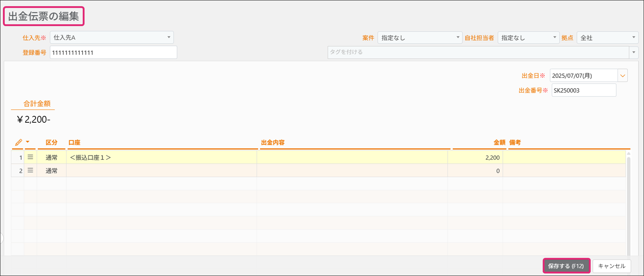Select the ＜振込口座１＞ account cell
This screenshot has height=276, width=644.
tap(161, 158)
